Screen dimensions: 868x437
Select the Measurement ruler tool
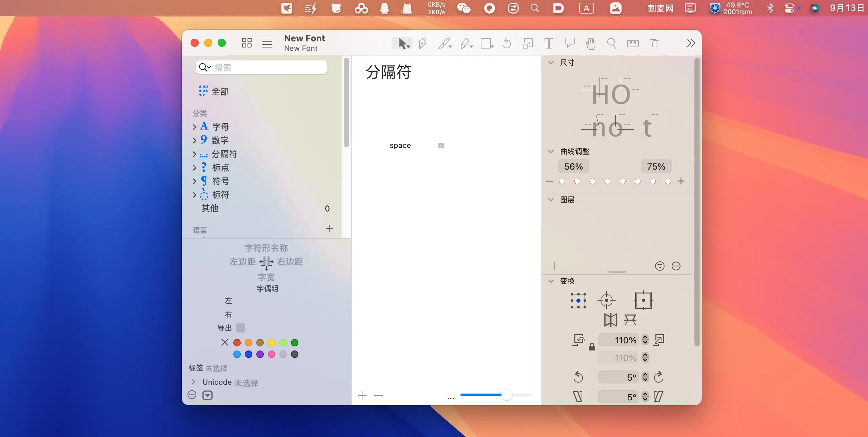[633, 43]
